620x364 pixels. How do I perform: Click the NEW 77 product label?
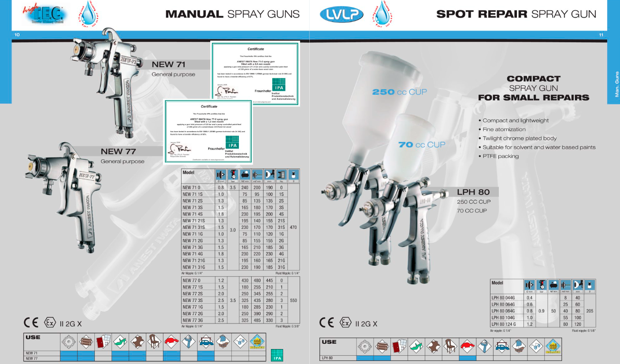(x=118, y=151)
